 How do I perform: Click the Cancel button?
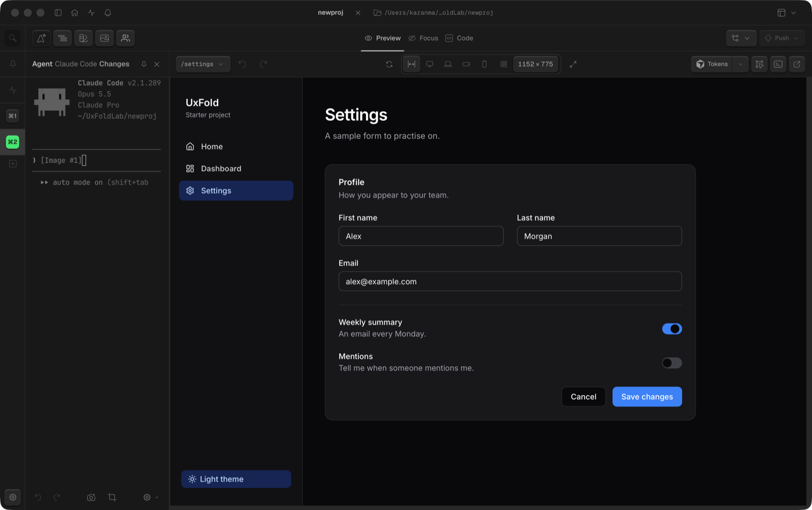tap(584, 397)
